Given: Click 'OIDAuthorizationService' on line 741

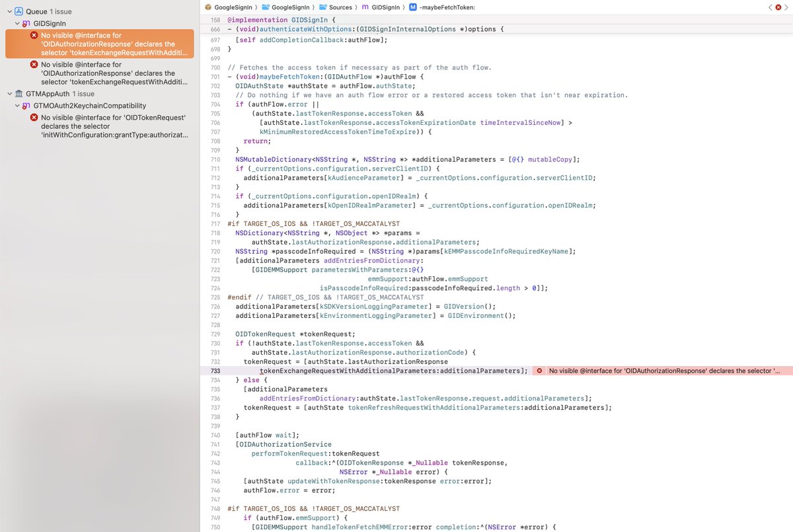Looking at the screenshot, I should point(285,444).
